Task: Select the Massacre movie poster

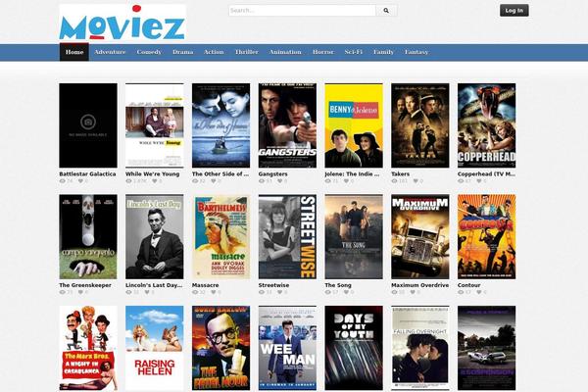Action: (x=220, y=236)
